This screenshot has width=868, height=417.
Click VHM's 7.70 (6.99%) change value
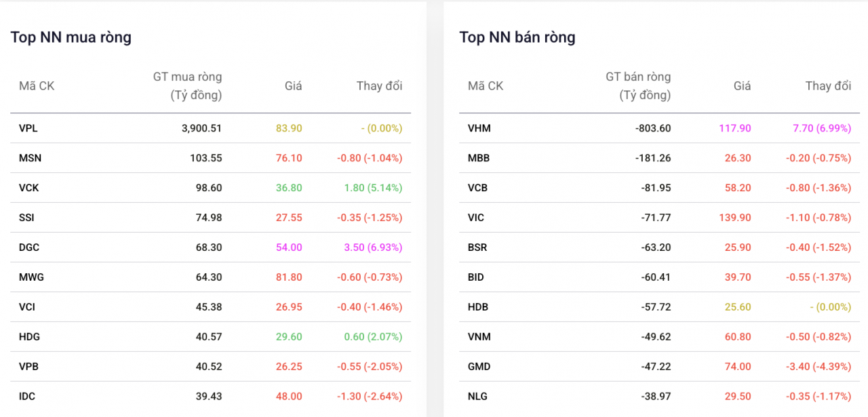click(827, 127)
